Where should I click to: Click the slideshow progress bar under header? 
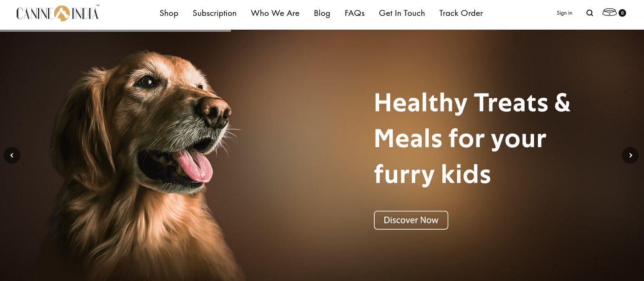click(115, 30)
